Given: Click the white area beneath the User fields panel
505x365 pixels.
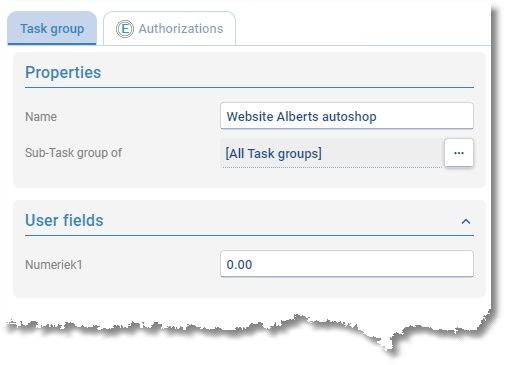Looking at the screenshot, I should coord(249,306).
